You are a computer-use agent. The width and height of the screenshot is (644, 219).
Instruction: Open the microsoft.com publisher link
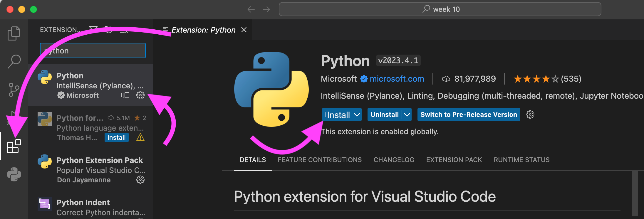pyautogui.click(x=397, y=79)
